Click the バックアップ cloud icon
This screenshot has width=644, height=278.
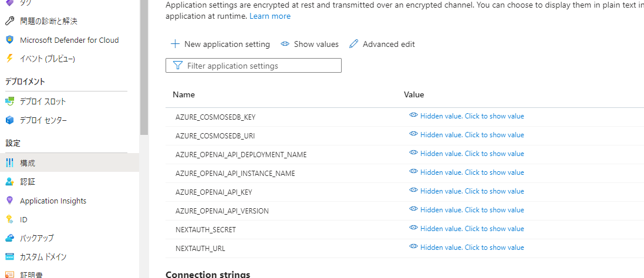click(10, 238)
